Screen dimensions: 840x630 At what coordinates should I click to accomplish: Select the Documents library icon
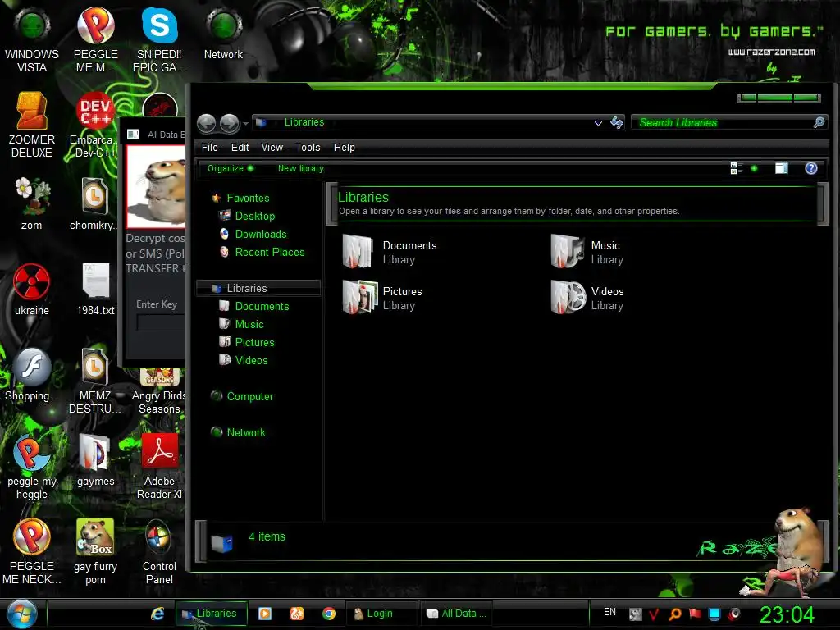click(358, 252)
